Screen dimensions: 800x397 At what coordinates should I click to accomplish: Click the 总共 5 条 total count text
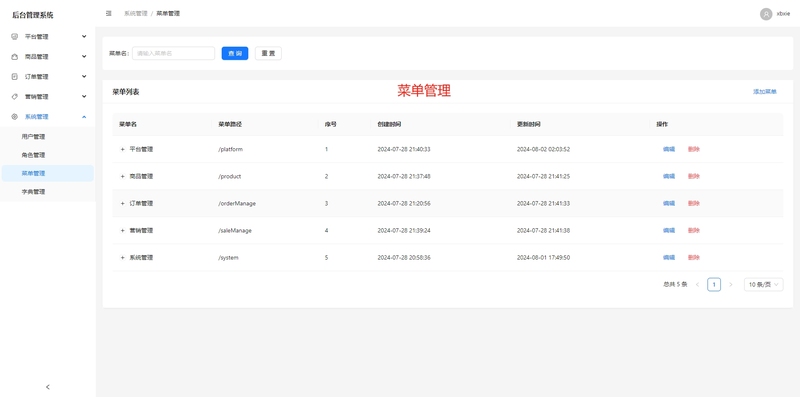pyautogui.click(x=676, y=285)
